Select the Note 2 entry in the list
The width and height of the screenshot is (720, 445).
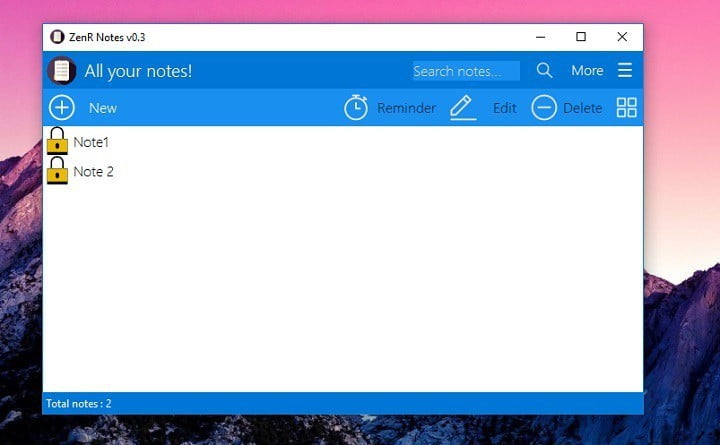pyautogui.click(x=94, y=171)
